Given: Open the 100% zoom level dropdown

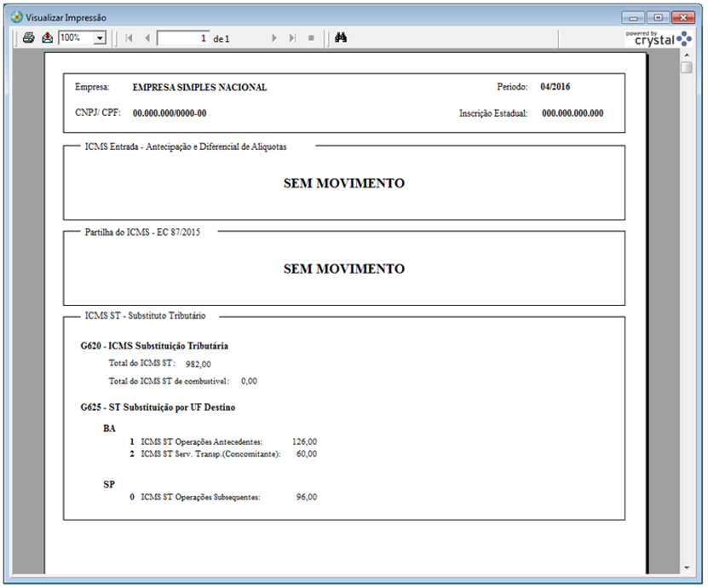Looking at the screenshot, I should click(101, 38).
